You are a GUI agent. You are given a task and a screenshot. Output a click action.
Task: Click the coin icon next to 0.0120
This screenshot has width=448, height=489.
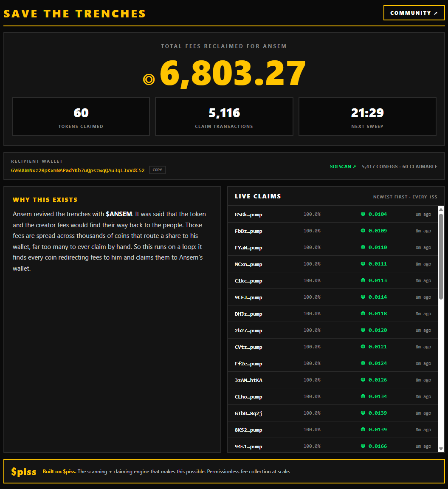[x=363, y=330]
